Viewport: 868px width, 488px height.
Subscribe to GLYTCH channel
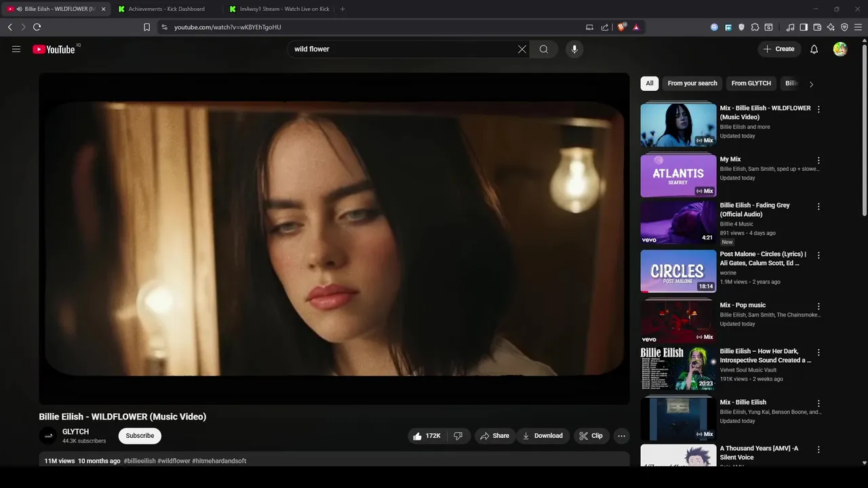140,436
